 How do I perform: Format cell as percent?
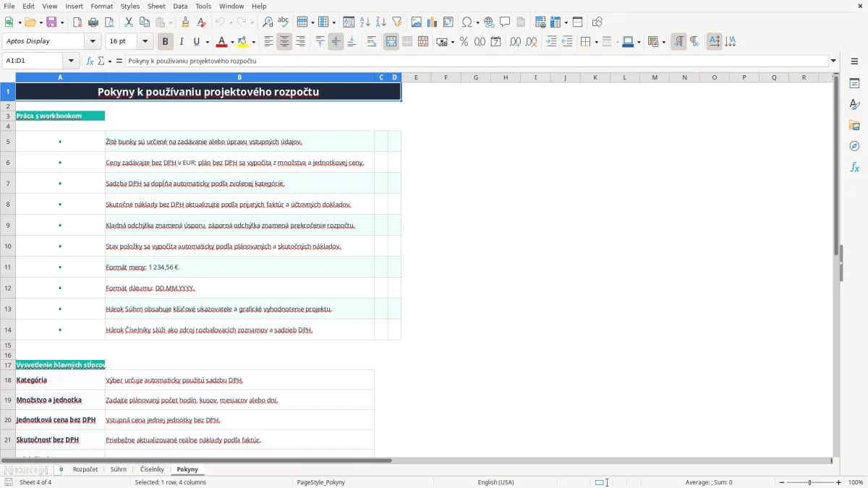[x=464, y=42]
